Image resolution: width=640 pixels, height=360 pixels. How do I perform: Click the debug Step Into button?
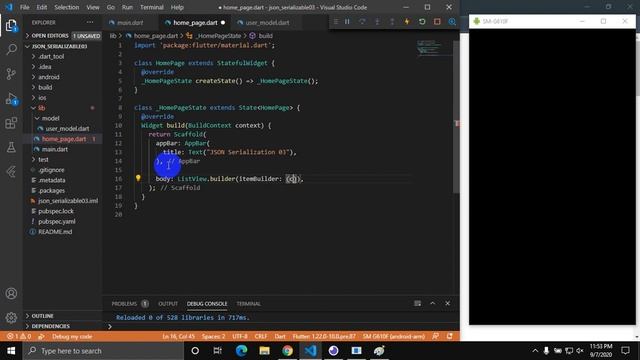tap(377, 22)
